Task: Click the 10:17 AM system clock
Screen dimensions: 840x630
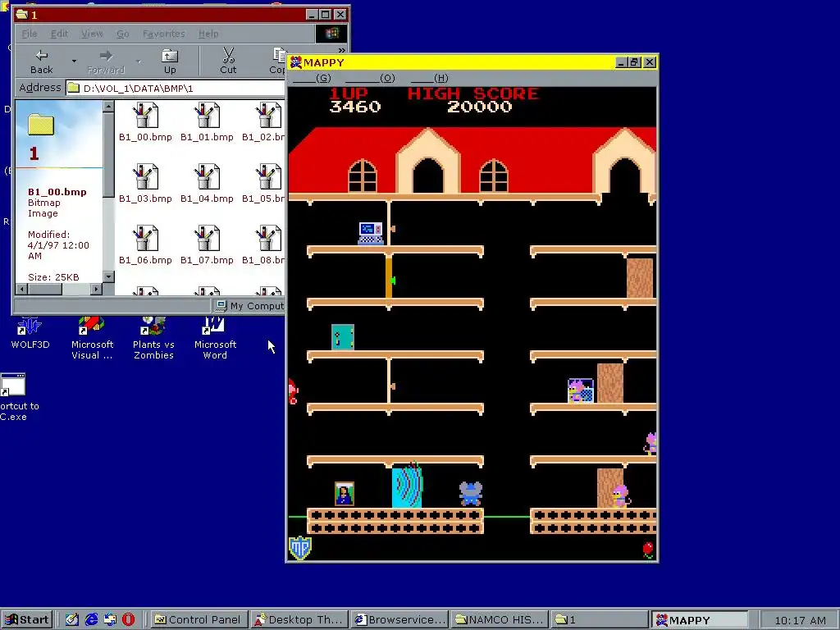Action: (800, 620)
